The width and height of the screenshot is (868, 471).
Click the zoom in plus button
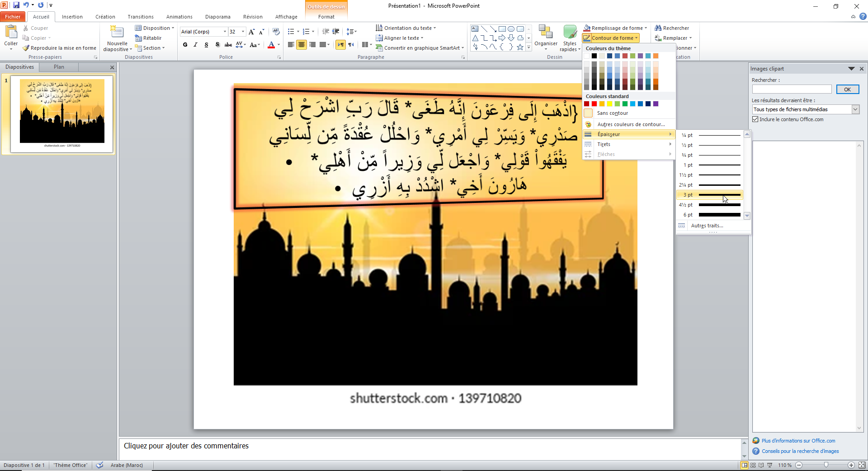[x=851, y=465]
